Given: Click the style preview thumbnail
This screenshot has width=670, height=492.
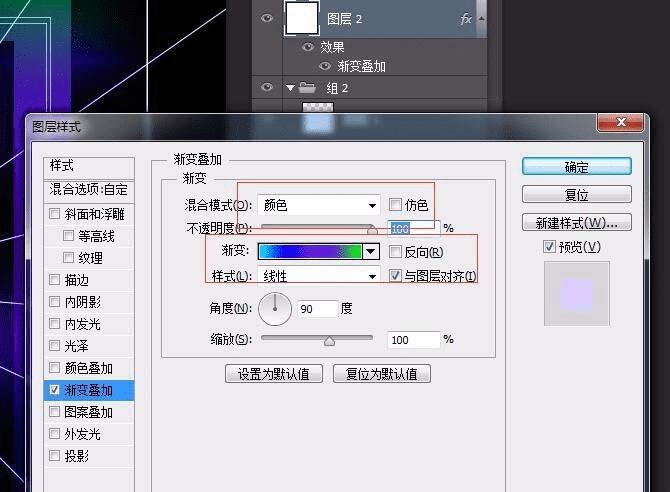Looking at the screenshot, I should click(x=576, y=294).
